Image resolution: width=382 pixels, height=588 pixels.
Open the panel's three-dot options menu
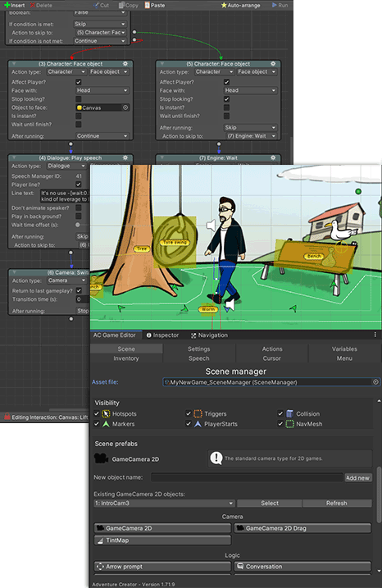(375, 335)
